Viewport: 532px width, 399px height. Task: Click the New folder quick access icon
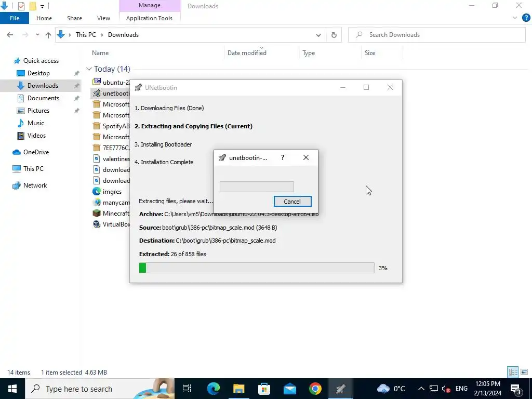pos(33,6)
